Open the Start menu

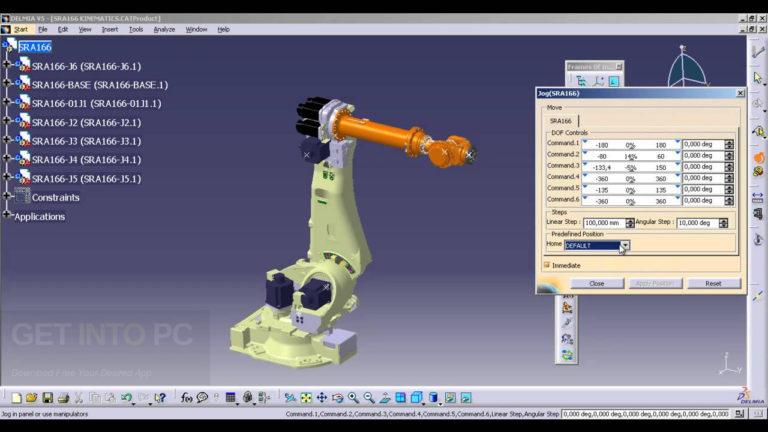(x=21, y=29)
